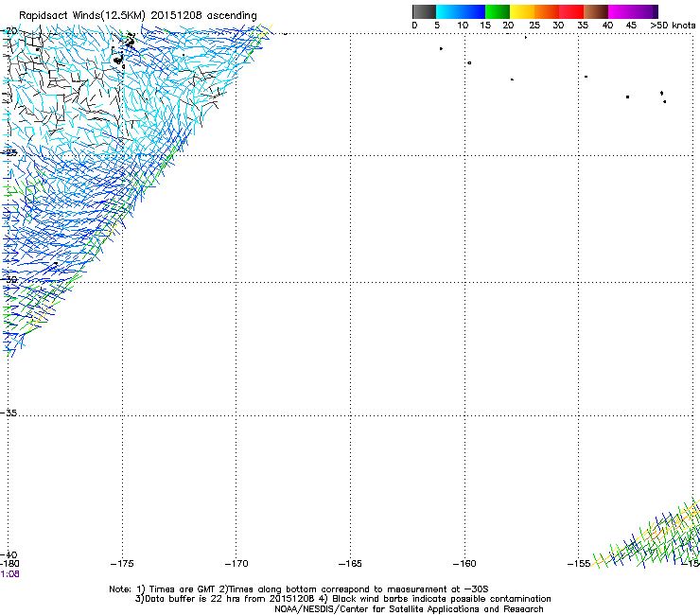Click the blue 10-15 knots legend segment
This screenshot has width=700, height=615.
click(473, 11)
